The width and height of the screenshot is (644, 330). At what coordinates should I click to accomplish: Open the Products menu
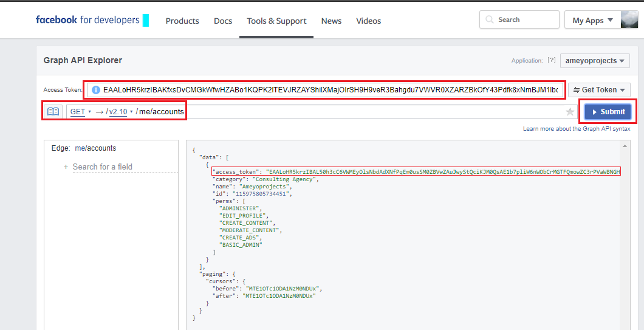182,21
